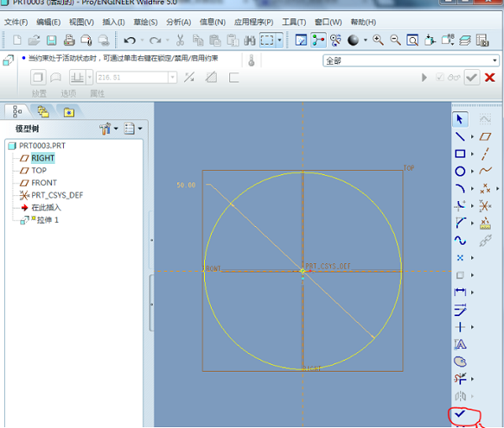The image size is (504, 428).
Task: Click the Save icon in toolbar
Action: 51,40
